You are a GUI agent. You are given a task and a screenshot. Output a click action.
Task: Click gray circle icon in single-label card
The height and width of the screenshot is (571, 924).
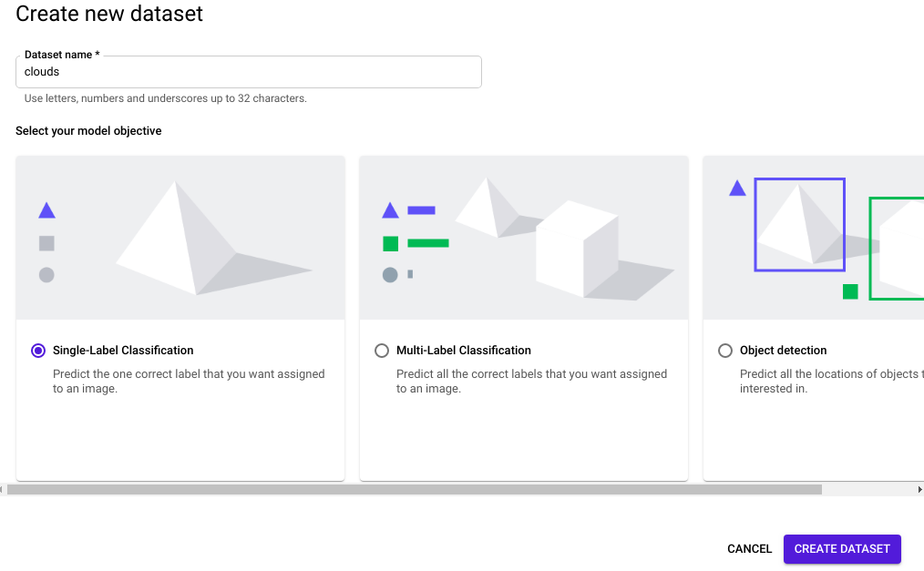click(46, 275)
